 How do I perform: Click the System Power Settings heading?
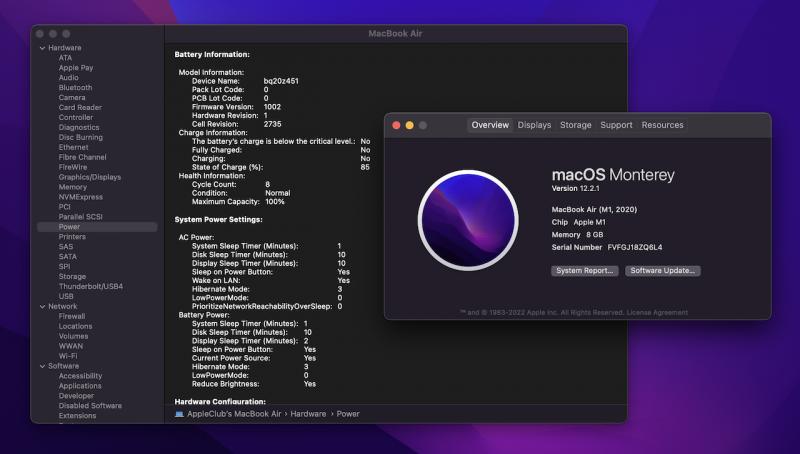pyautogui.click(x=218, y=219)
